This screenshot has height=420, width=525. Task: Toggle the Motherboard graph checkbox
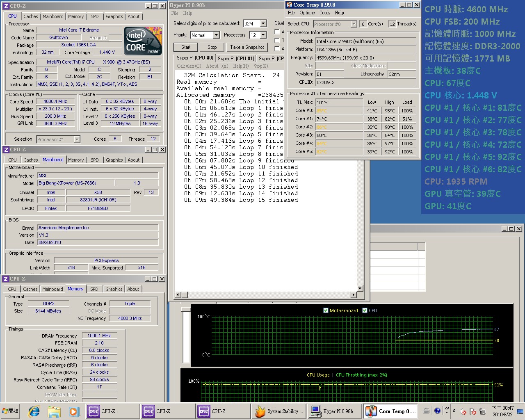tap(326, 310)
